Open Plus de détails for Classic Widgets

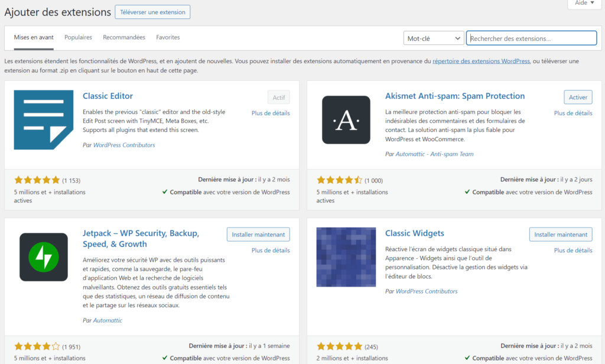tap(573, 251)
